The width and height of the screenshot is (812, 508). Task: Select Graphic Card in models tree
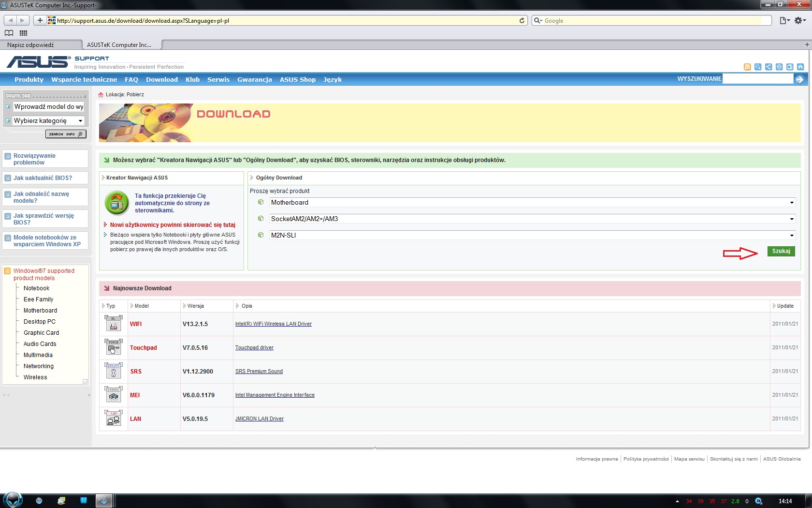pos(42,333)
